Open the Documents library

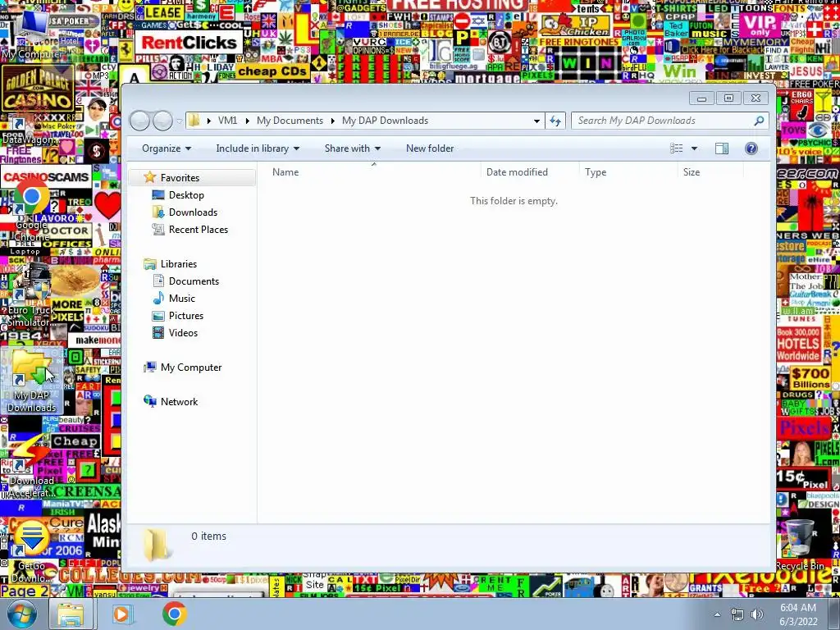tap(194, 281)
